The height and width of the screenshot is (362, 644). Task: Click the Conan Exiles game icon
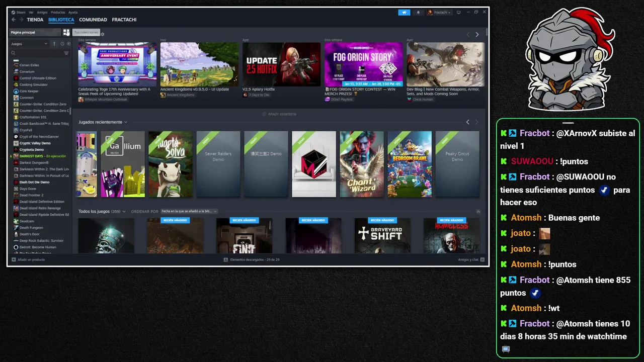(16, 65)
